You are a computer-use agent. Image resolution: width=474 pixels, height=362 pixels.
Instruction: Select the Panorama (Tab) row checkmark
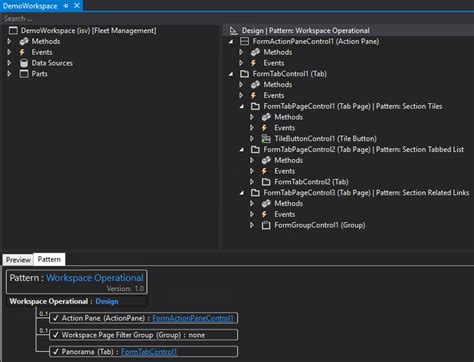point(56,352)
